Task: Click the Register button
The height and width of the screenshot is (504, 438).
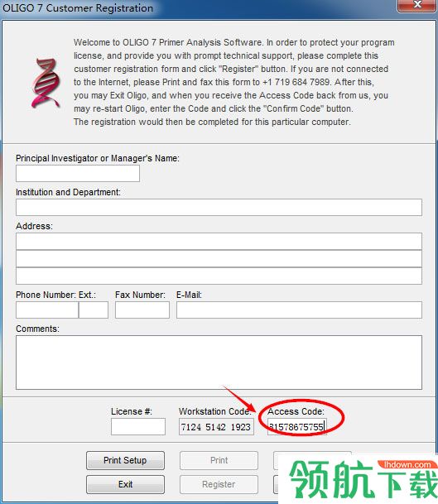Action: (219, 484)
